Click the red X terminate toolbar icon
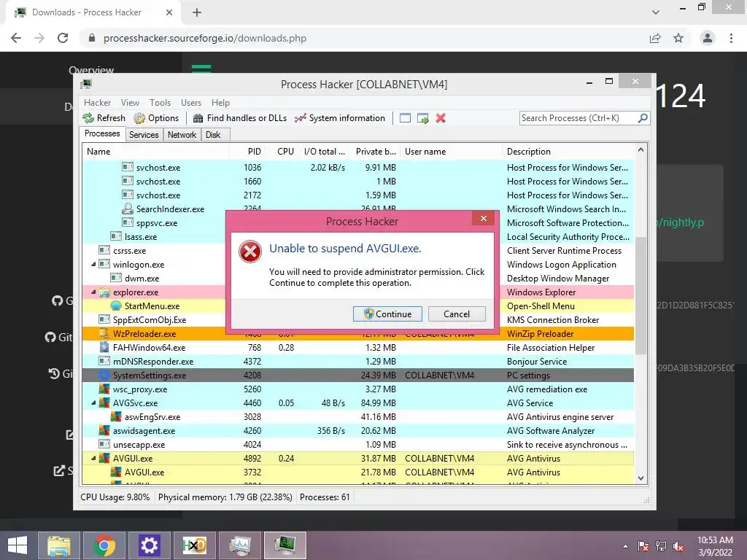This screenshot has width=747, height=560. tap(441, 118)
